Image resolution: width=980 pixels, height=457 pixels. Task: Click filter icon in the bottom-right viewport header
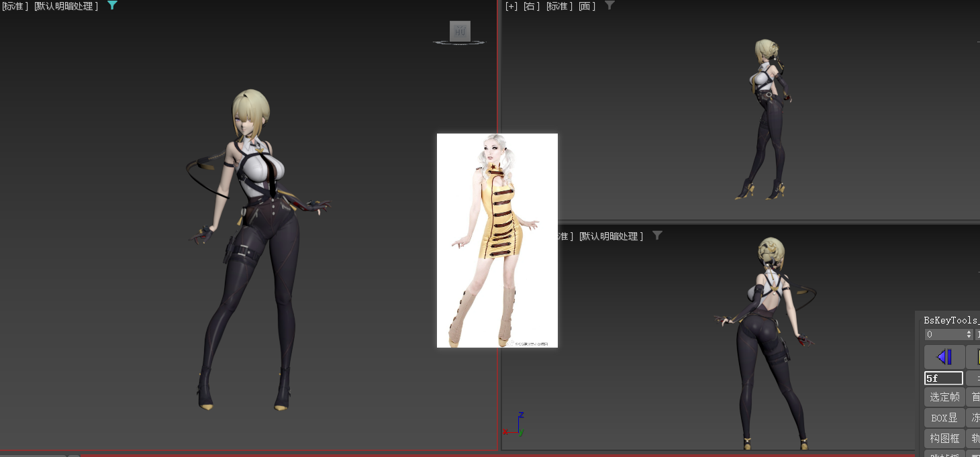point(657,236)
